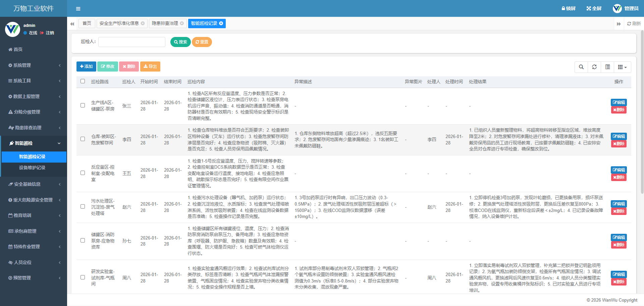
Task: Click the blue 添加 button
Action: click(86, 67)
